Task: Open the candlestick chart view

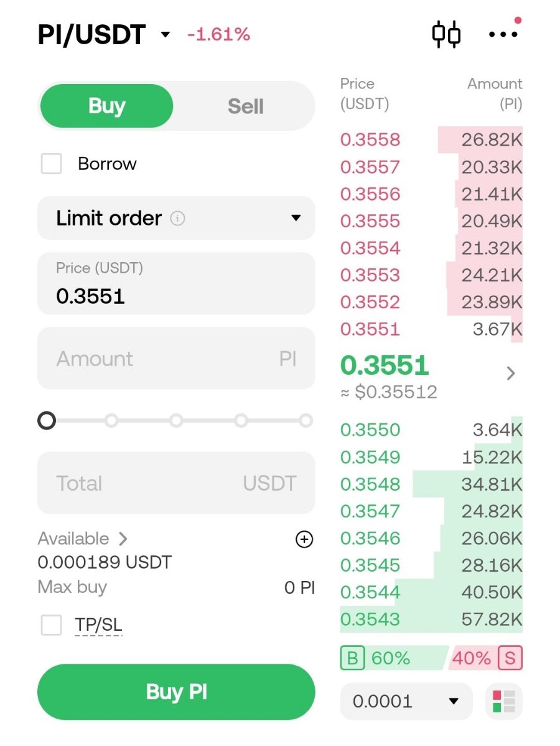Action: tap(446, 34)
